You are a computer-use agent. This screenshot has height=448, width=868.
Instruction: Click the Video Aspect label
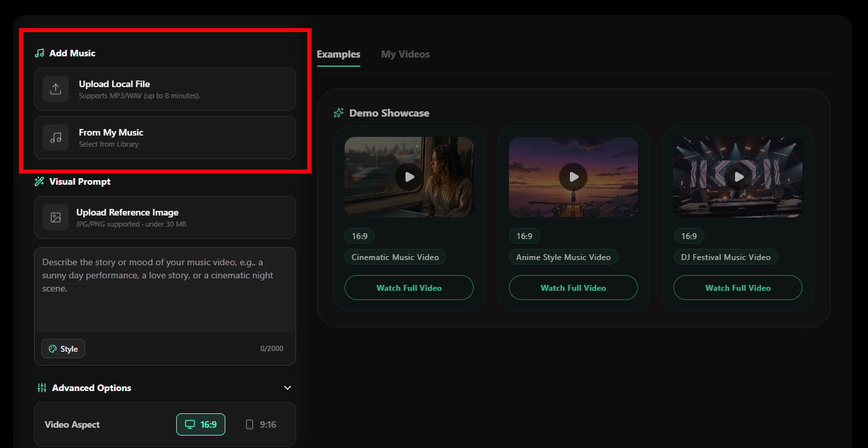pyautogui.click(x=72, y=424)
